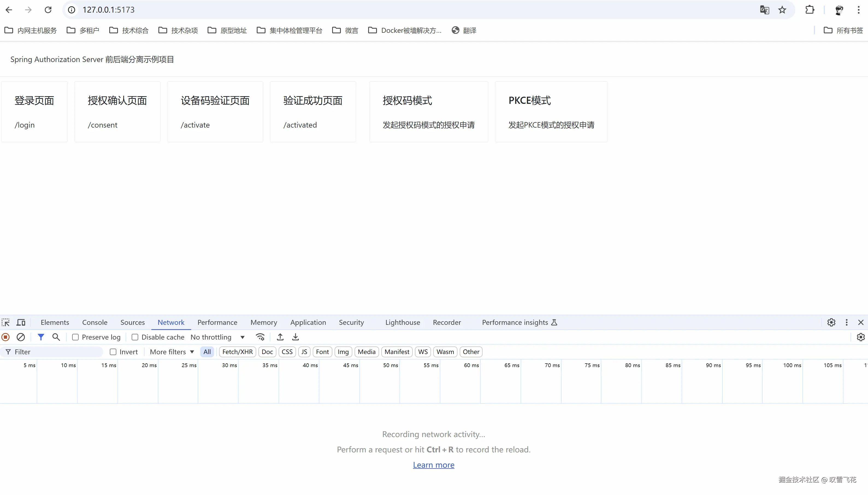Open the 授权码模式 card
Viewport: 868px width, 495px height.
[429, 112]
